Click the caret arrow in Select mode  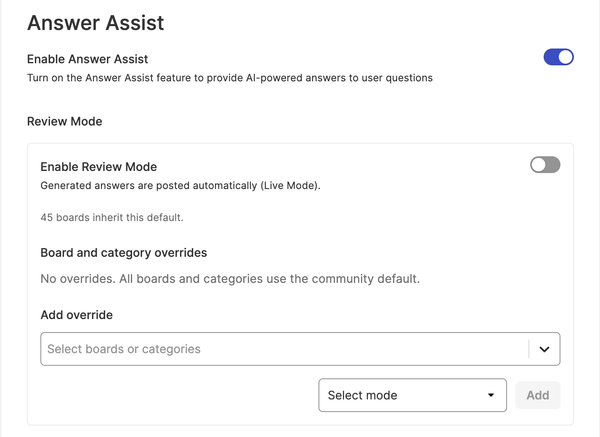tap(491, 395)
